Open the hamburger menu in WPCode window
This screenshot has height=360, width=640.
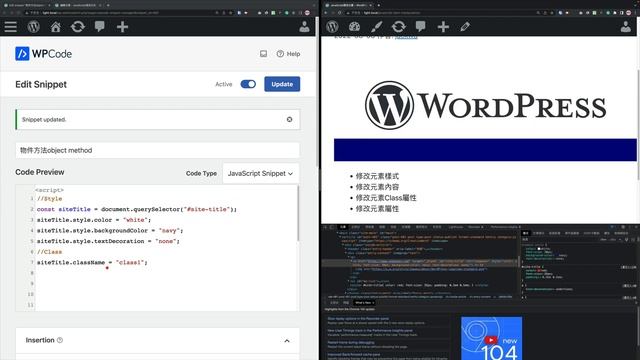point(11,27)
